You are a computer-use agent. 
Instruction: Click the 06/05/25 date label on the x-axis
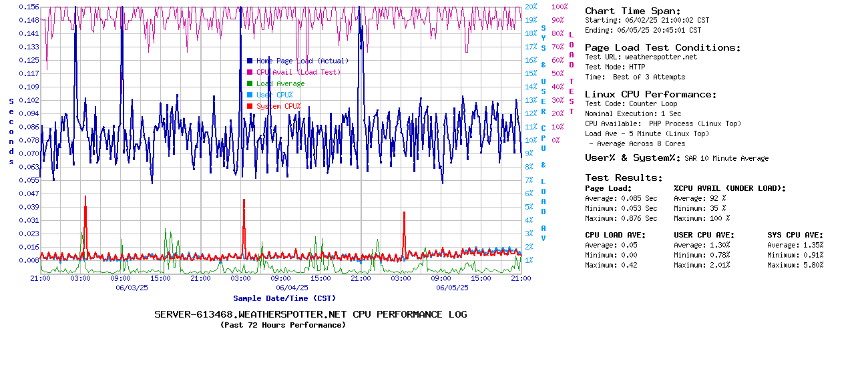(x=452, y=288)
